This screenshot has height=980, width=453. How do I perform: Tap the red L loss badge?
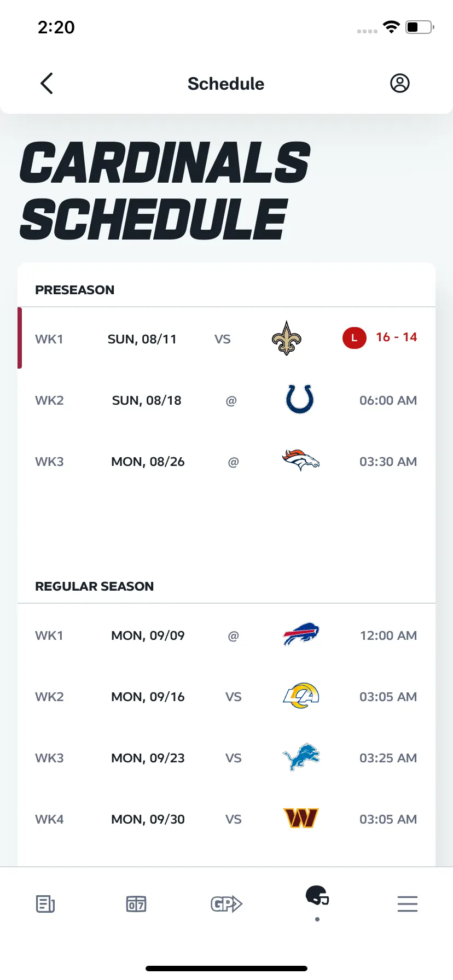click(x=354, y=338)
